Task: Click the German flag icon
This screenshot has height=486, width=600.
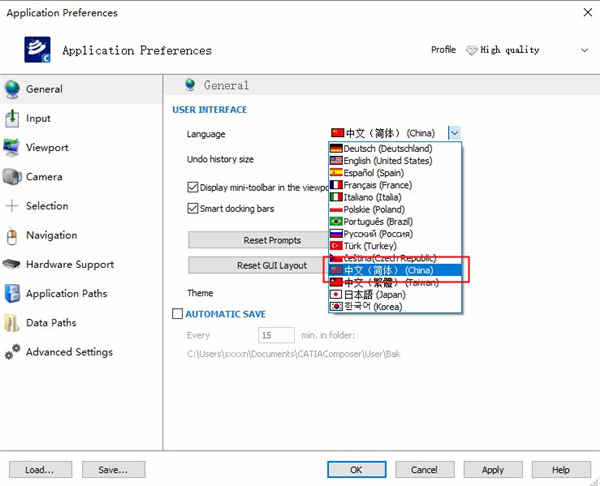Action: click(x=336, y=148)
